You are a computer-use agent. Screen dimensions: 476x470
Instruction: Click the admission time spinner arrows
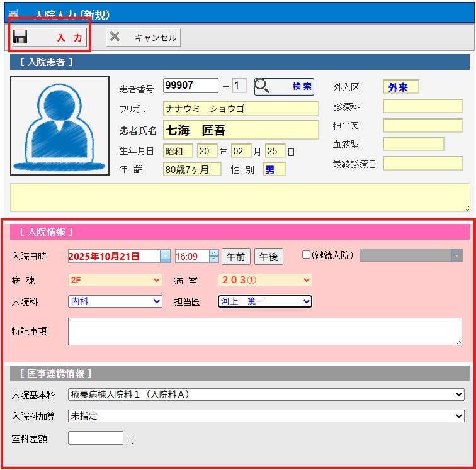coord(213,256)
